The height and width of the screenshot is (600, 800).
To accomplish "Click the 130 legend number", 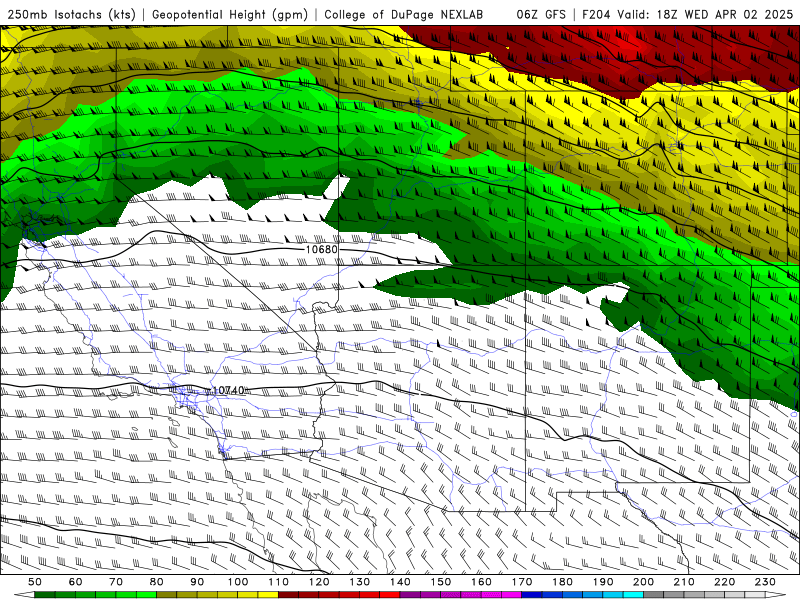I will 360,582.
